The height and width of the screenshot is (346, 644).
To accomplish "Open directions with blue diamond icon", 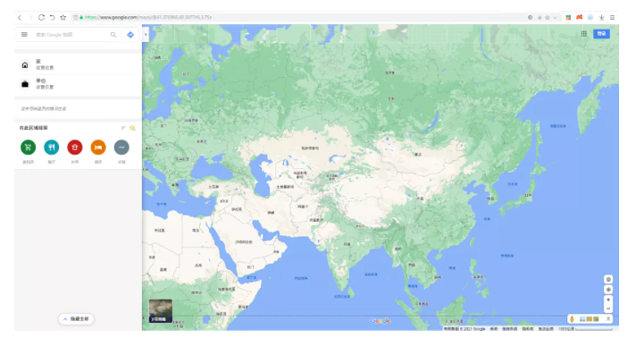I will 130,35.
